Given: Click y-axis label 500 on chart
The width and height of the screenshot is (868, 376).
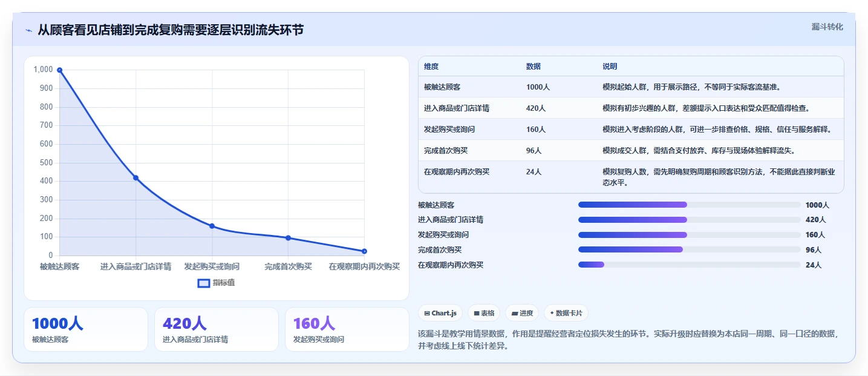Looking at the screenshot, I should [x=46, y=162].
